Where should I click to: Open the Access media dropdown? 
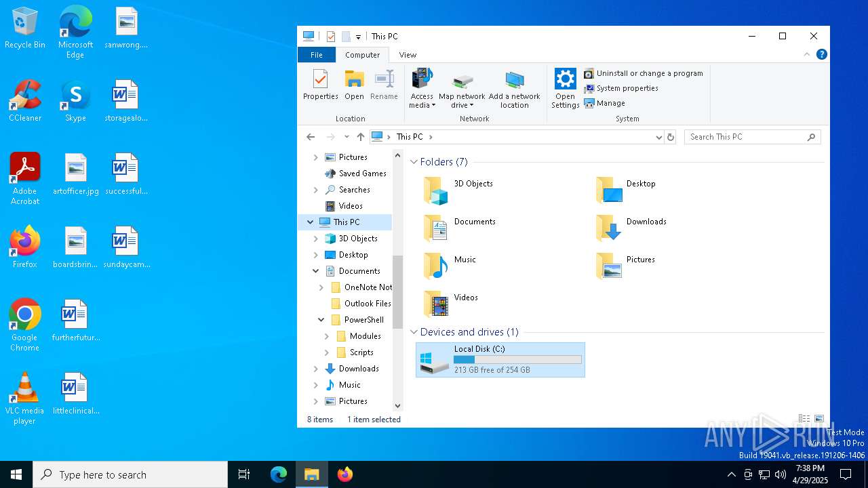click(422, 88)
